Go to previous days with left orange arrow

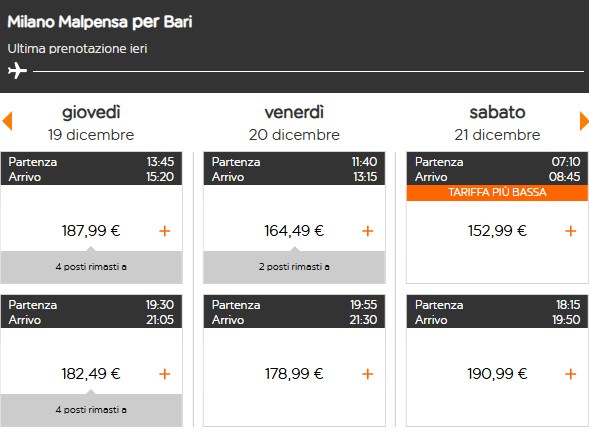(x=7, y=121)
